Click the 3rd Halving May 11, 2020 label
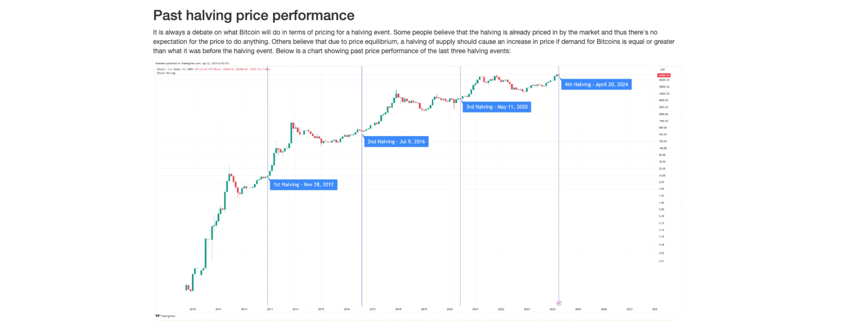The width and height of the screenshot is (868, 321). [497, 107]
